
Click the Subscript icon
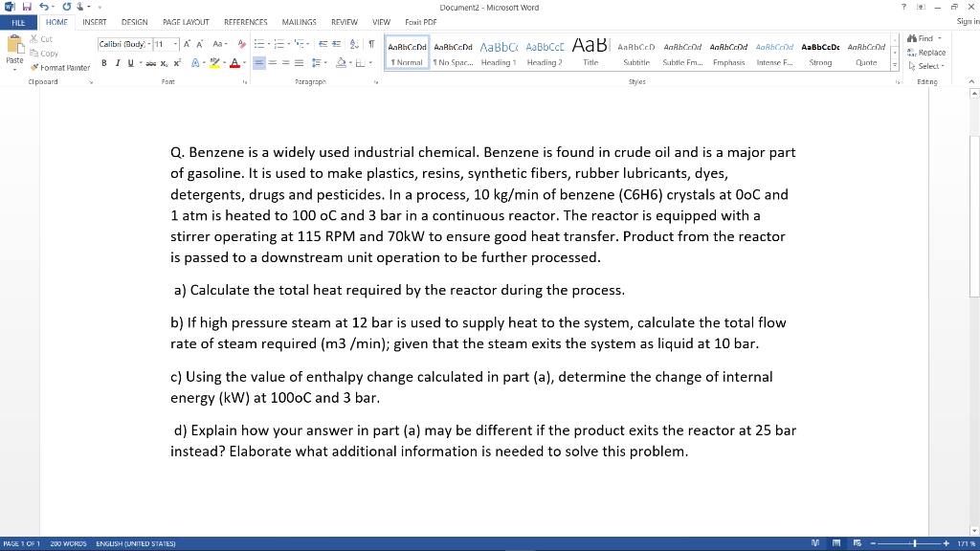165,62
